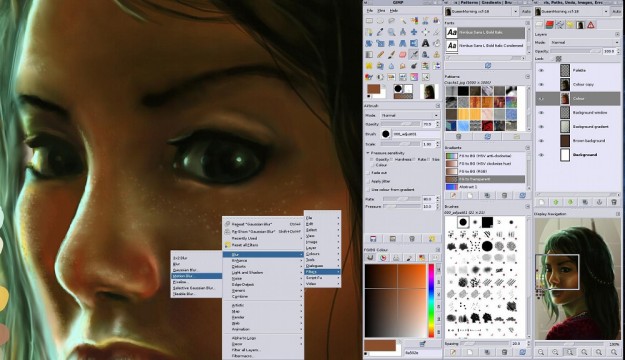Screen dimensions: 625x360
Task: Open Script-Fu entry in context menu
Action: (322, 277)
